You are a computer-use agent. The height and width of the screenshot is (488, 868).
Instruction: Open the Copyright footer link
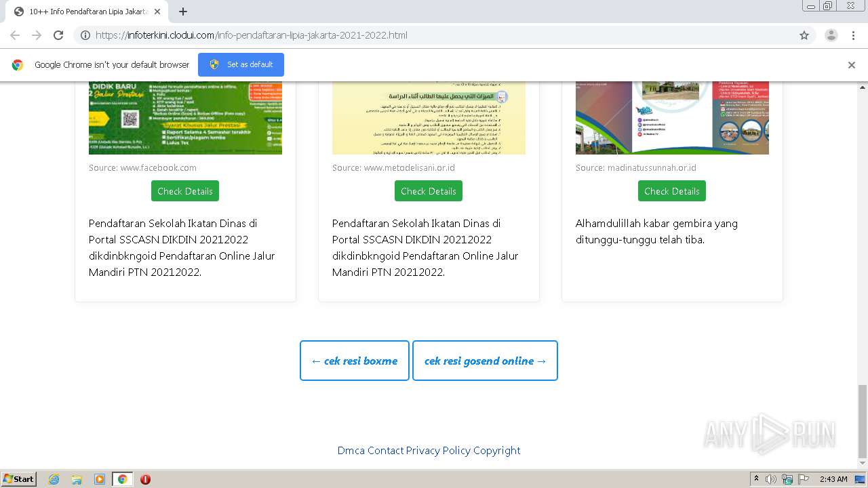click(497, 451)
